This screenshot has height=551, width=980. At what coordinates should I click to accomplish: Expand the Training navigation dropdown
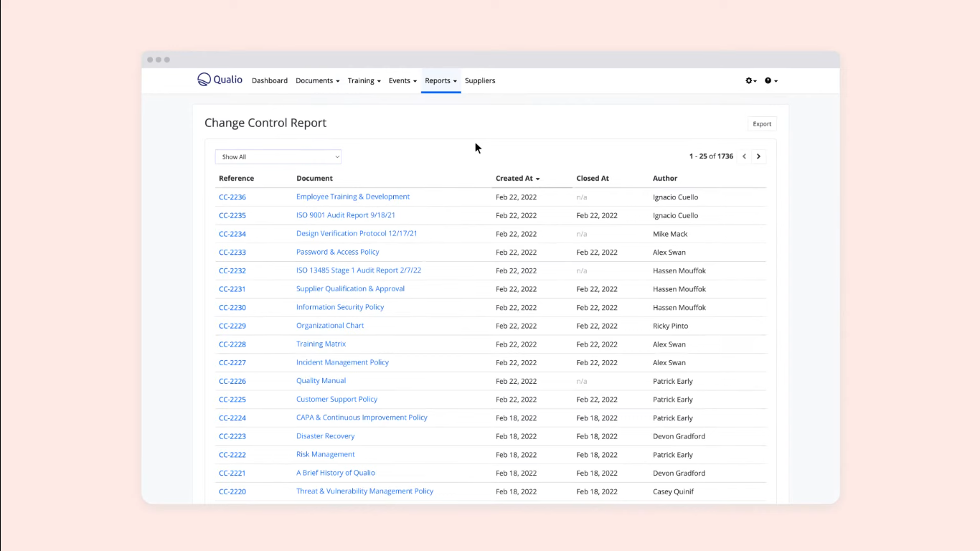pyautogui.click(x=364, y=81)
